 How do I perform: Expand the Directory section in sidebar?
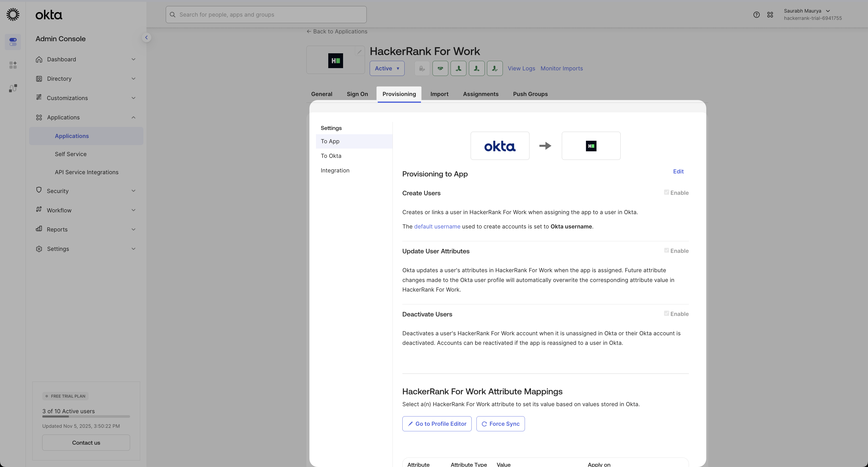pos(86,79)
